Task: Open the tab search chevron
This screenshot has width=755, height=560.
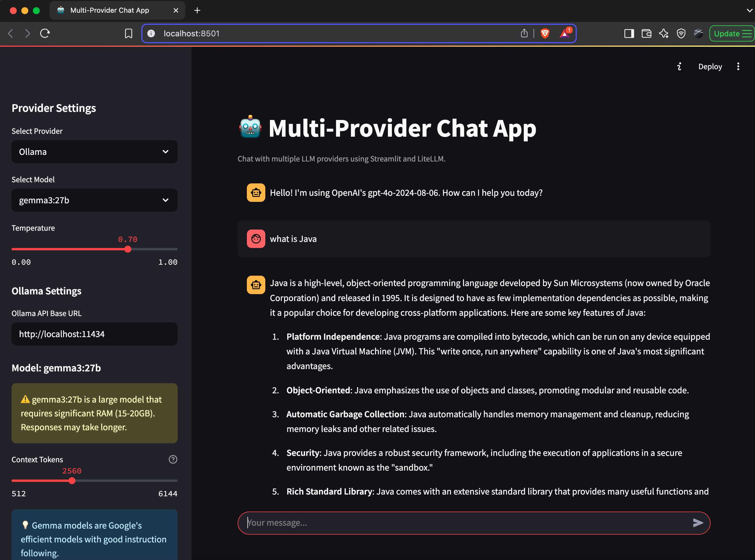Action: [x=749, y=10]
